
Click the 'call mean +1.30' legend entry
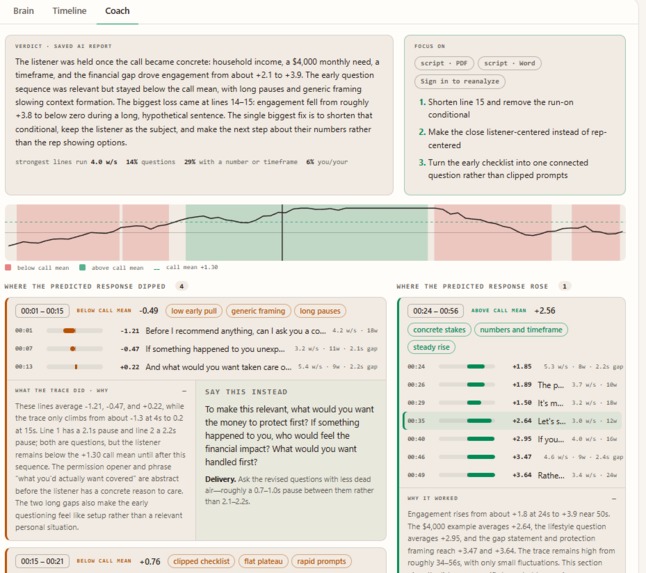click(x=186, y=267)
